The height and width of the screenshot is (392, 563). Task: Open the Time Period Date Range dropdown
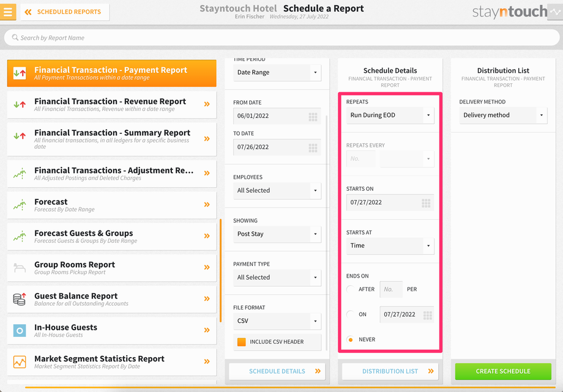[x=277, y=73]
